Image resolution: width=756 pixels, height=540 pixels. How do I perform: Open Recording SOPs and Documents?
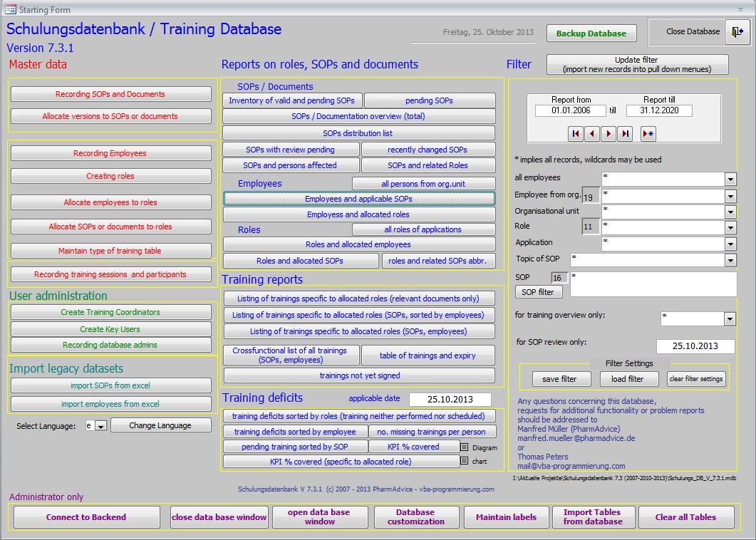click(110, 94)
